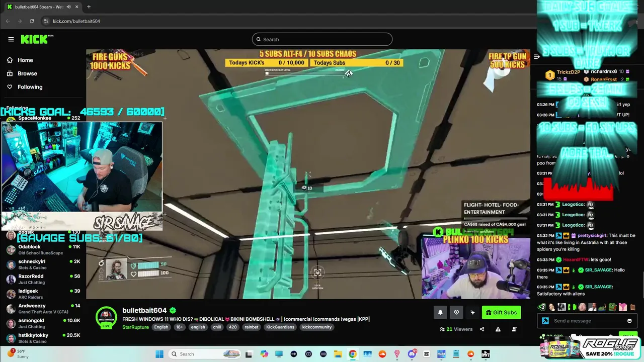Select the 420 tag
Image resolution: width=644 pixels, height=362 pixels.
(x=232, y=327)
